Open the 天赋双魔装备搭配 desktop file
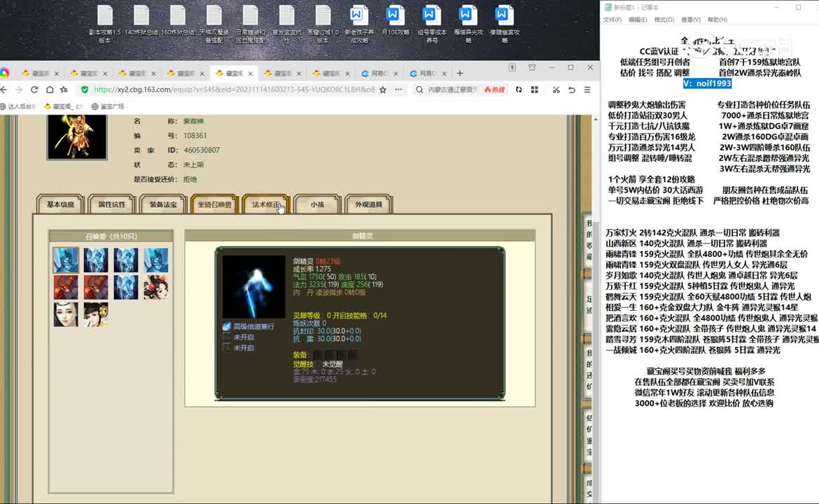This screenshot has width=819, height=504. click(x=213, y=24)
